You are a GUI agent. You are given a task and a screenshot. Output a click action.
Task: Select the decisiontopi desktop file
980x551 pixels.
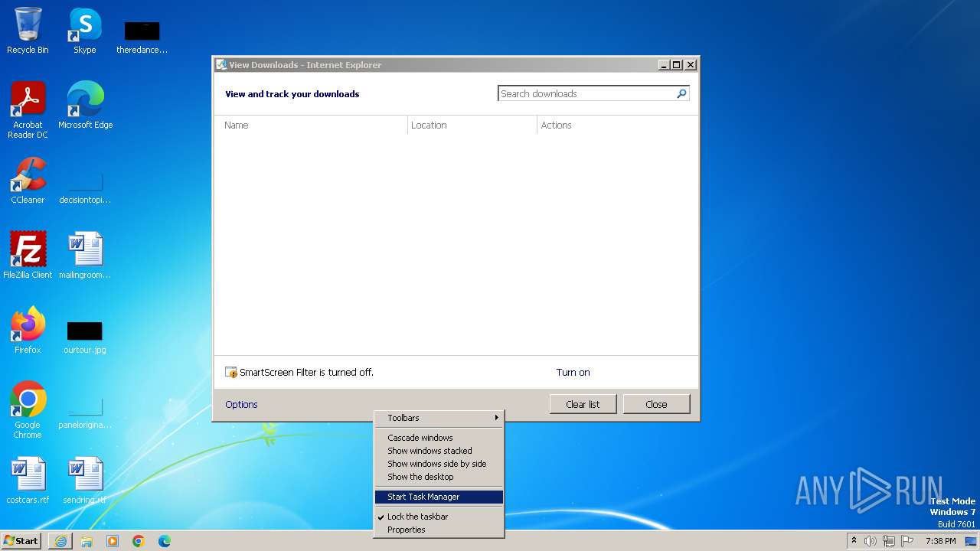pyautogui.click(x=85, y=187)
